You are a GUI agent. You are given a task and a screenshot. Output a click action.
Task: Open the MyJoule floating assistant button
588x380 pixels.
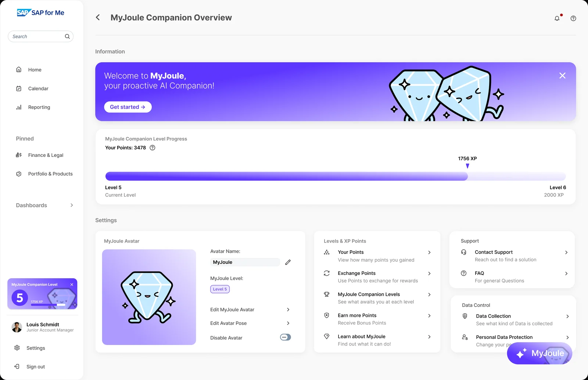[x=539, y=353]
